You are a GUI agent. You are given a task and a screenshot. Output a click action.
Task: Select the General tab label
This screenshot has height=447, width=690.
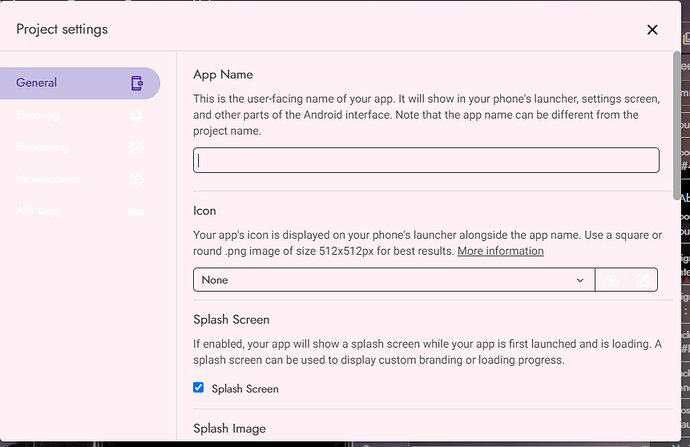(36, 83)
